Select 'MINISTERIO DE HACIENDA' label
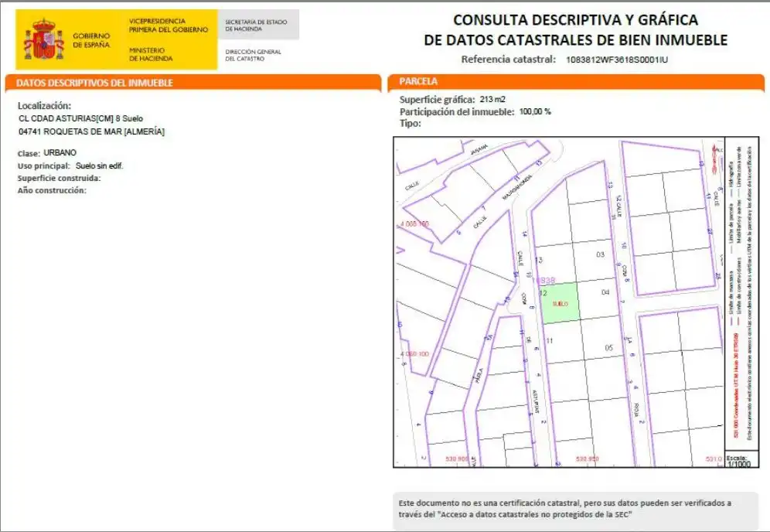Image resolution: width=770 pixels, height=532 pixels. tap(151, 54)
